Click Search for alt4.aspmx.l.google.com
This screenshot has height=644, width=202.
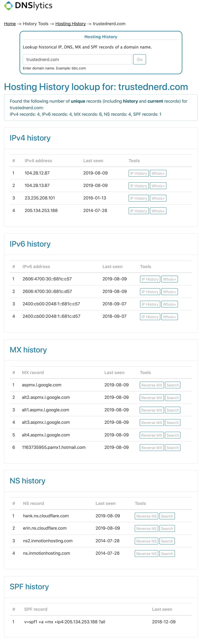point(173,435)
